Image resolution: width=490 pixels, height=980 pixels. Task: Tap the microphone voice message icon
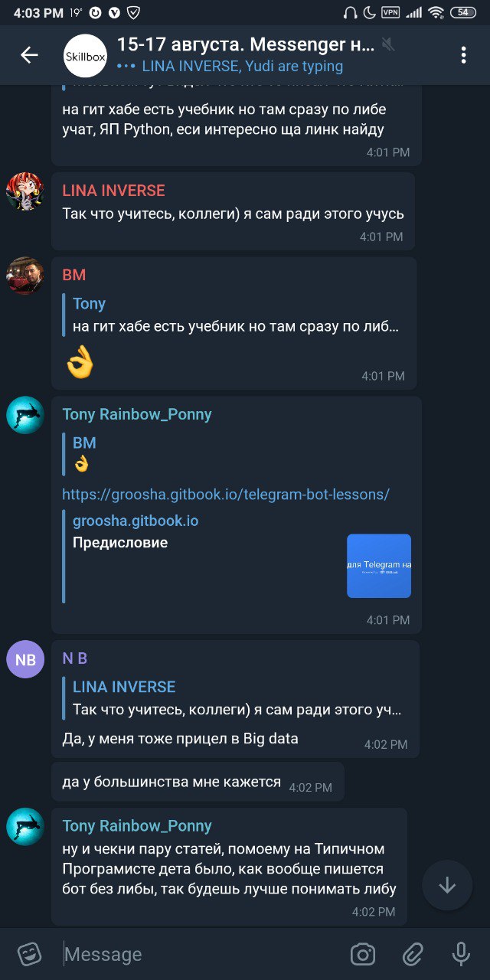click(x=461, y=954)
